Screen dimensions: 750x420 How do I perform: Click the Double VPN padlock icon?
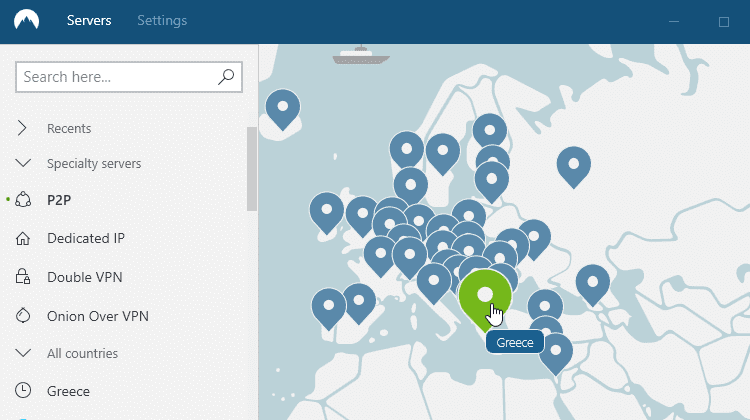click(x=23, y=276)
